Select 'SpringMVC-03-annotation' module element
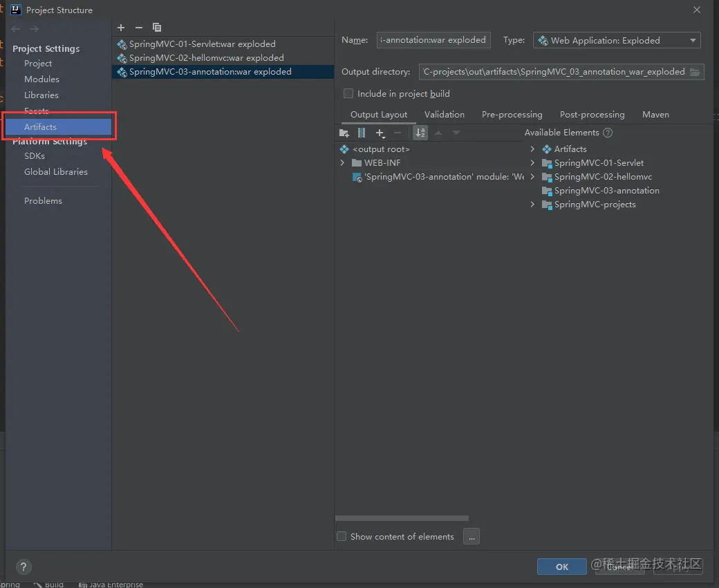This screenshot has height=588, width=719. click(x=438, y=176)
